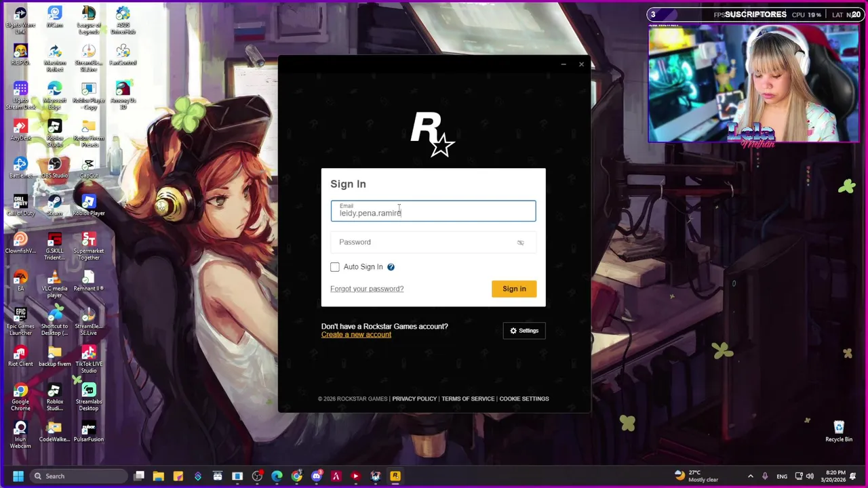
Task: Show help for Auto Sign In
Action: pyautogui.click(x=391, y=267)
